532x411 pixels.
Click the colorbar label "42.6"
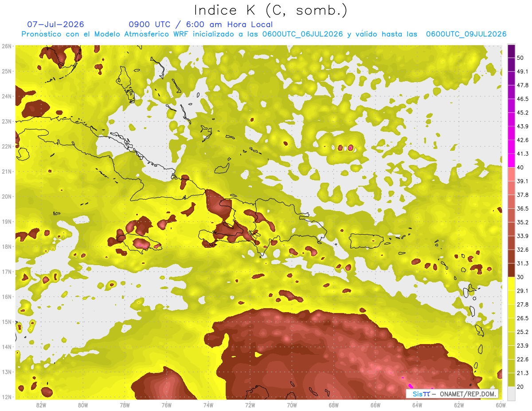pos(523,140)
